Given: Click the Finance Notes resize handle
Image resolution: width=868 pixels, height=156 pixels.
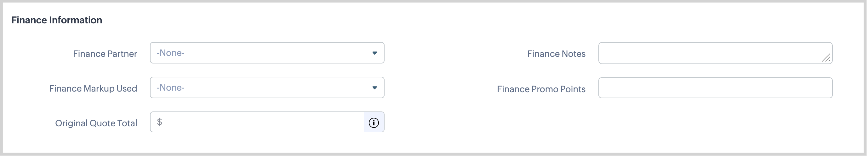Looking at the screenshot, I should [x=826, y=58].
